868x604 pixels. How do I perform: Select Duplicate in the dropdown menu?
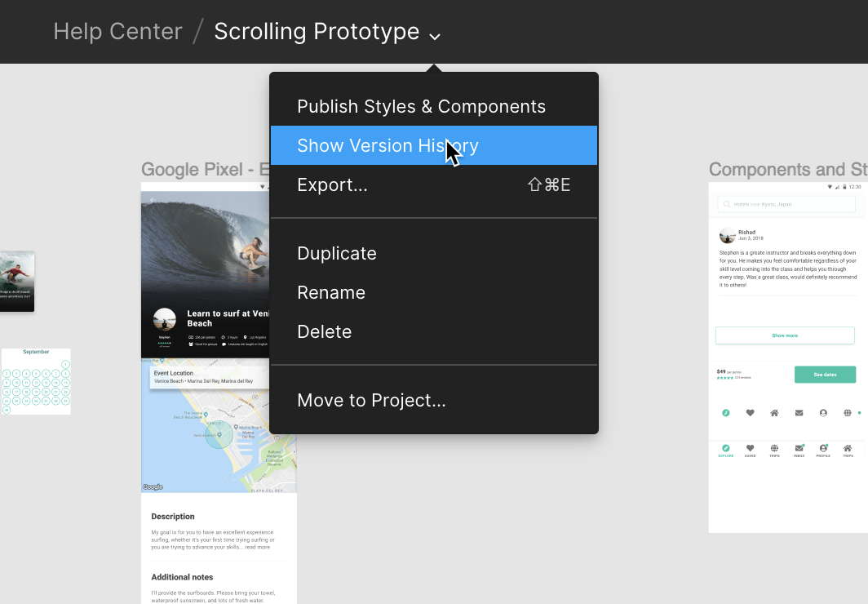pyautogui.click(x=336, y=254)
